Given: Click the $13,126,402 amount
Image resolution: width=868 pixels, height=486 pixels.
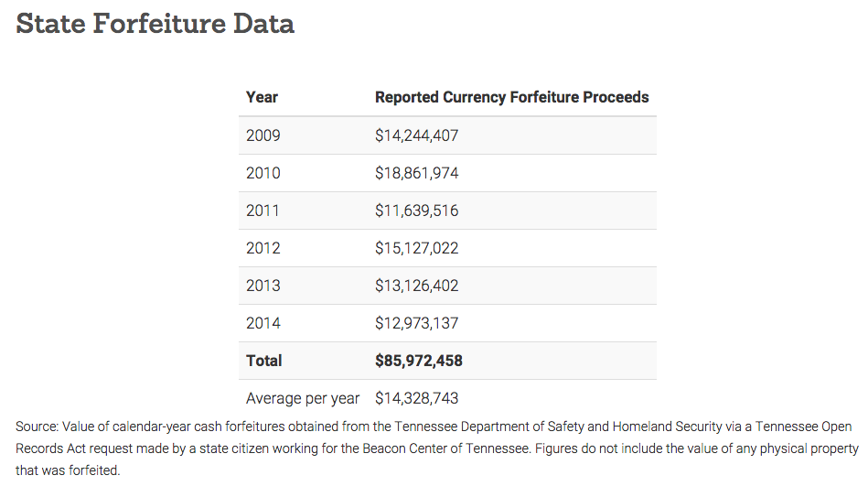Looking at the screenshot, I should 417,286.
